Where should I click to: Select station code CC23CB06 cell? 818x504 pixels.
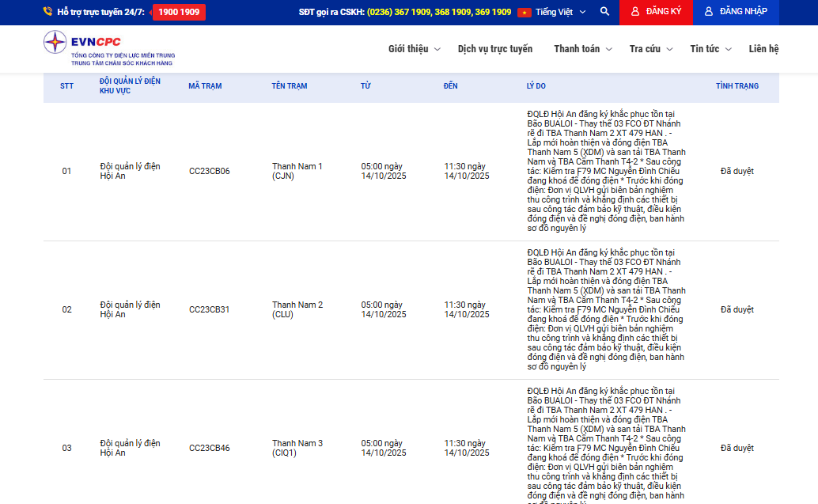coord(210,171)
